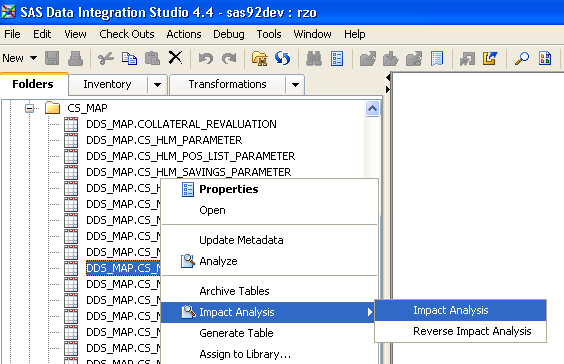This screenshot has height=364, width=564.
Task: Switch to the Folders tab
Action: click(x=33, y=84)
